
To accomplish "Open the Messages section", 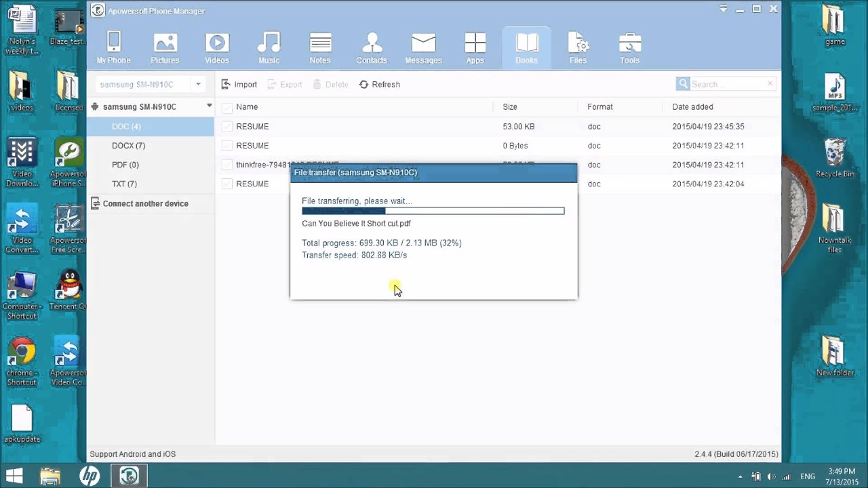I will pos(423,47).
